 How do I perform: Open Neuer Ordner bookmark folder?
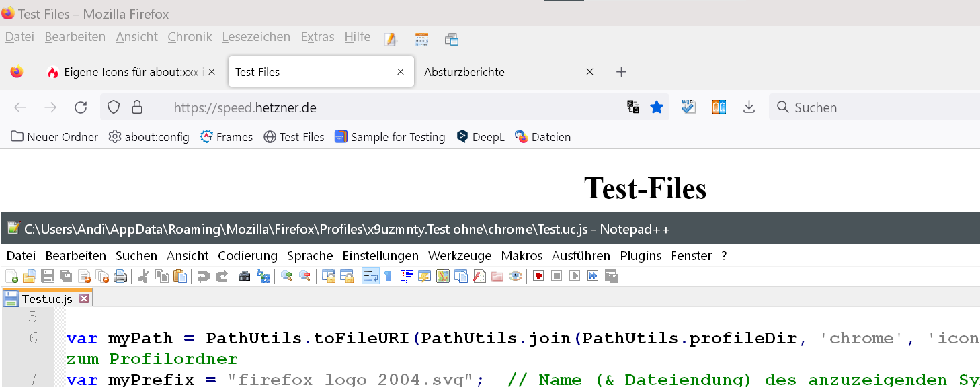[x=54, y=137]
